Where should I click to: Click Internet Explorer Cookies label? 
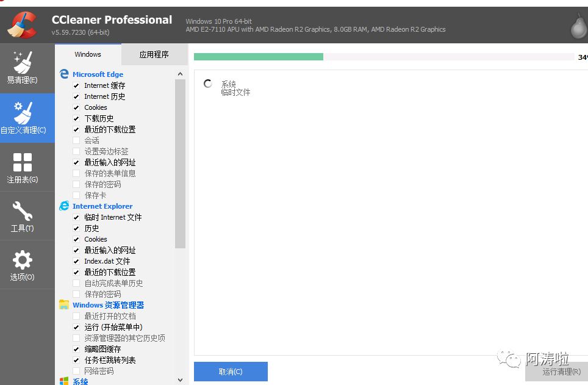(96, 239)
